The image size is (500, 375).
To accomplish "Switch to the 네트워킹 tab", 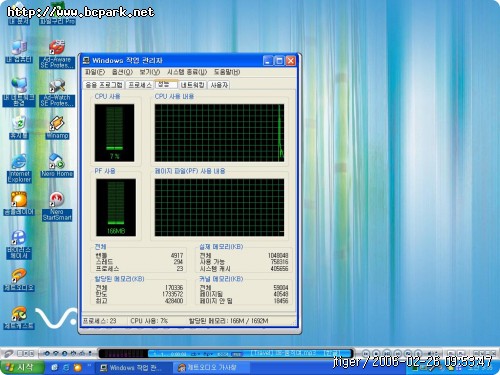I will [x=192, y=85].
